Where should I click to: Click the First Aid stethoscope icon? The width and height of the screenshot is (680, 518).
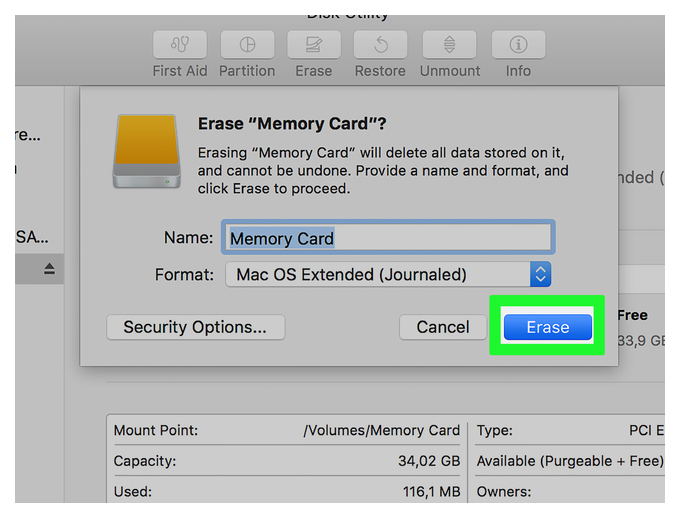180,44
